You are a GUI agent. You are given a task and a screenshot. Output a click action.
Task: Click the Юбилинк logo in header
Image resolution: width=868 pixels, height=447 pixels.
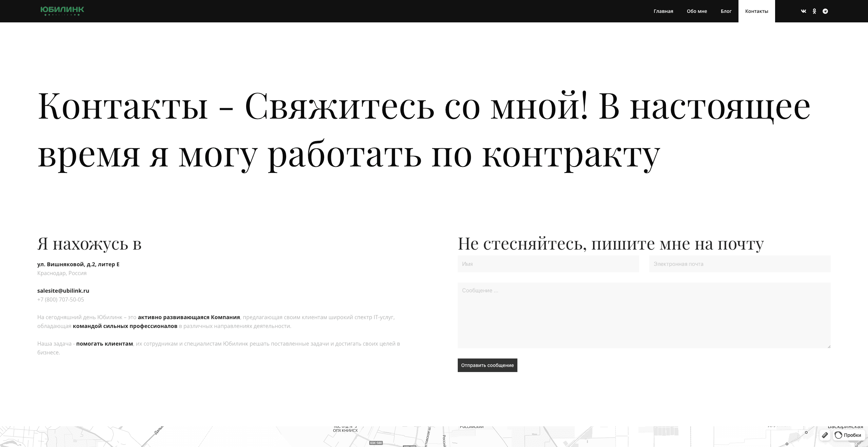point(62,11)
